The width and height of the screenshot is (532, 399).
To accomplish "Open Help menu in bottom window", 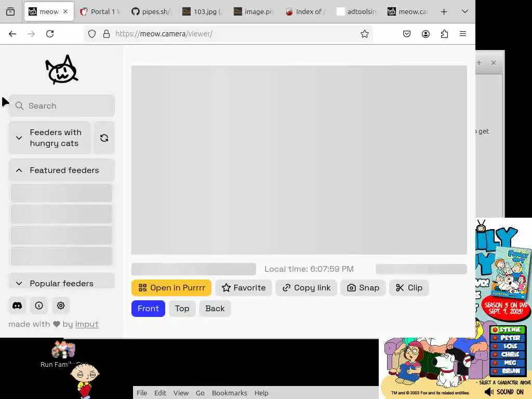I will click(261, 393).
